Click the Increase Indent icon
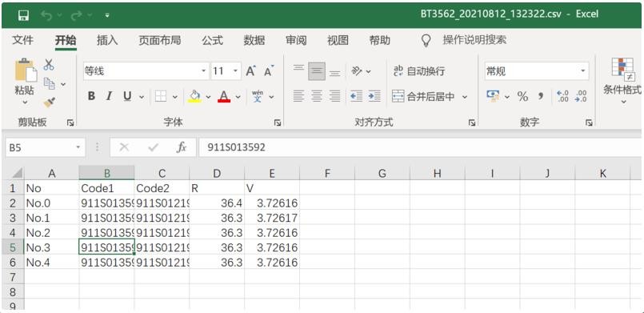This screenshot has height=313, width=644. pos(374,97)
